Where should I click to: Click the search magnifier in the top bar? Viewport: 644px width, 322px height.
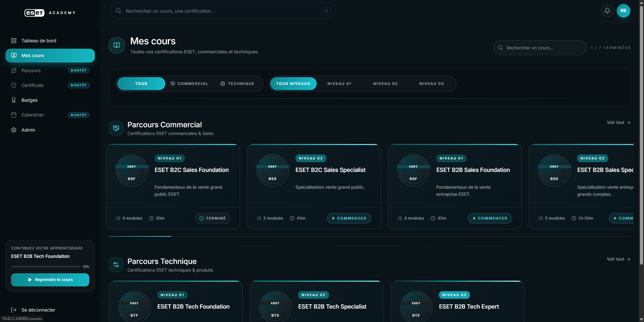[118, 11]
